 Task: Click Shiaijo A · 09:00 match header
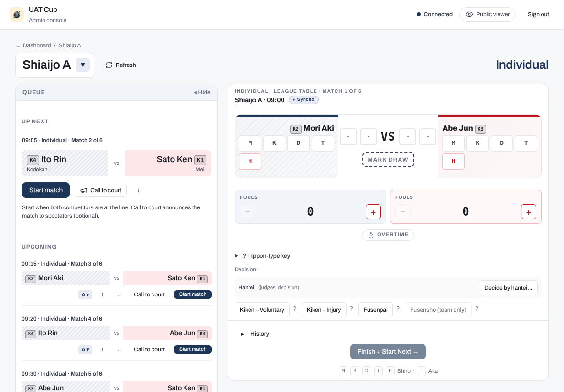[x=260, y=100]
